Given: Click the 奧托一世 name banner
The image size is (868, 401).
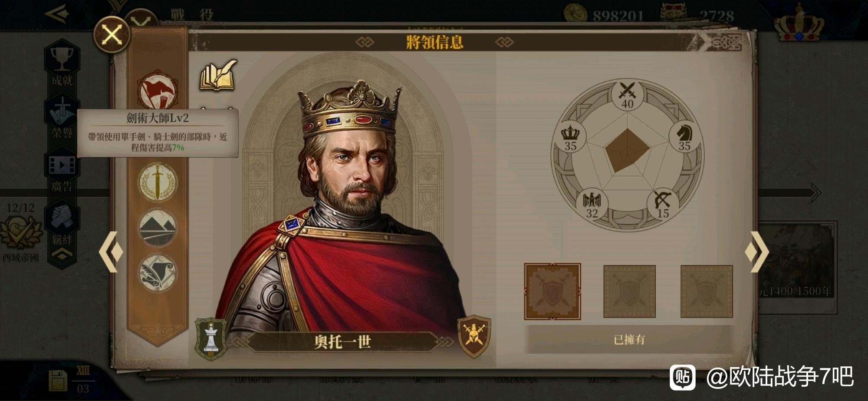Looking at the screenshot, I should point(342,342).
